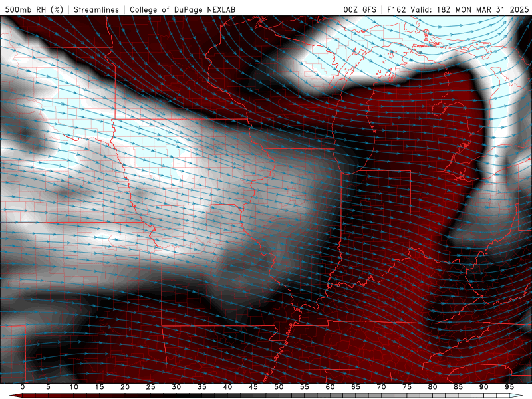The image size is (532, 399).
Task: Click the "0" tick label on color scale
Action: pos(23,387)
